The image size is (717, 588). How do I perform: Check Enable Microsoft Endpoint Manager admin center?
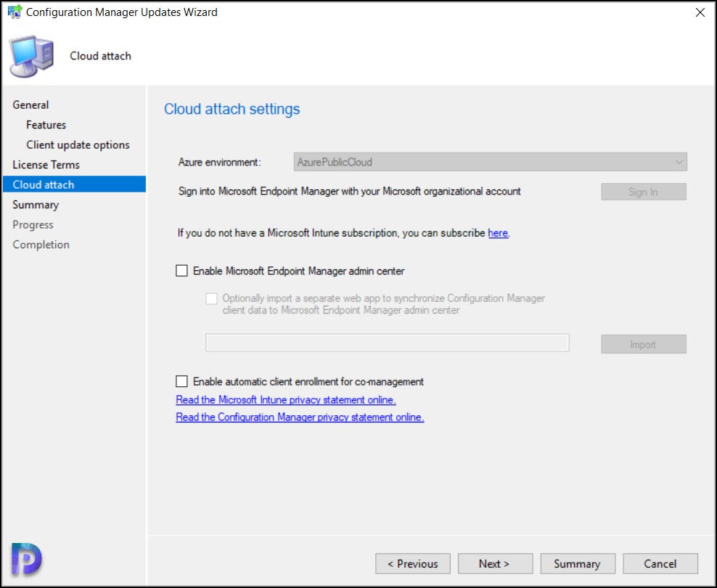point(181,271)
